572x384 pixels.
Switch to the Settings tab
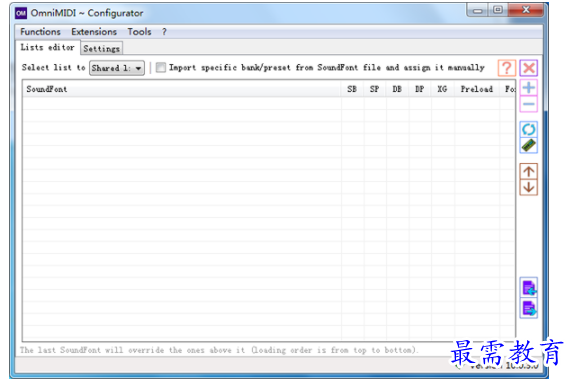101,48
